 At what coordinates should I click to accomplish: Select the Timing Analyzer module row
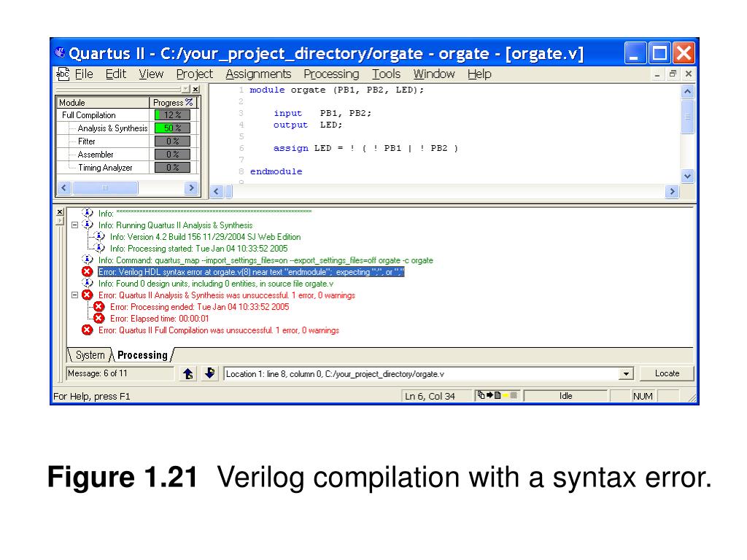pyautogui.click(x=127, y=168)
